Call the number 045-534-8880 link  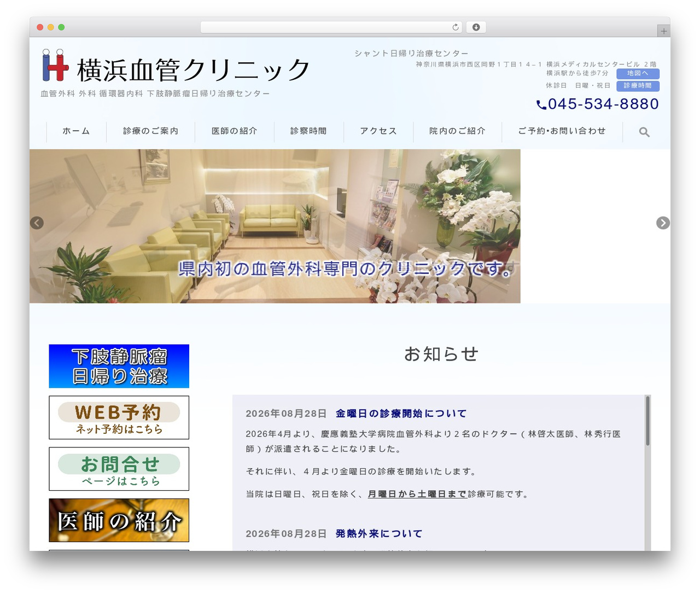603,104
